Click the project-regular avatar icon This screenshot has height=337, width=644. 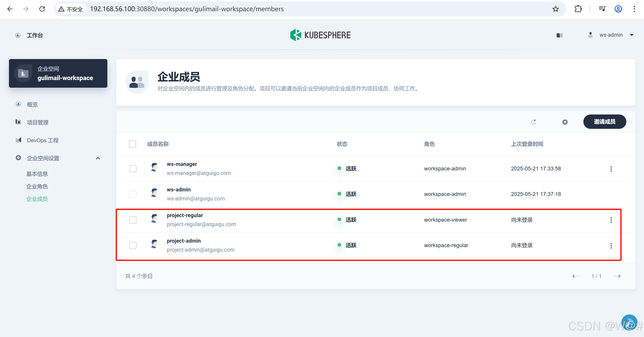pyautogui.click(x=154, y=218)
